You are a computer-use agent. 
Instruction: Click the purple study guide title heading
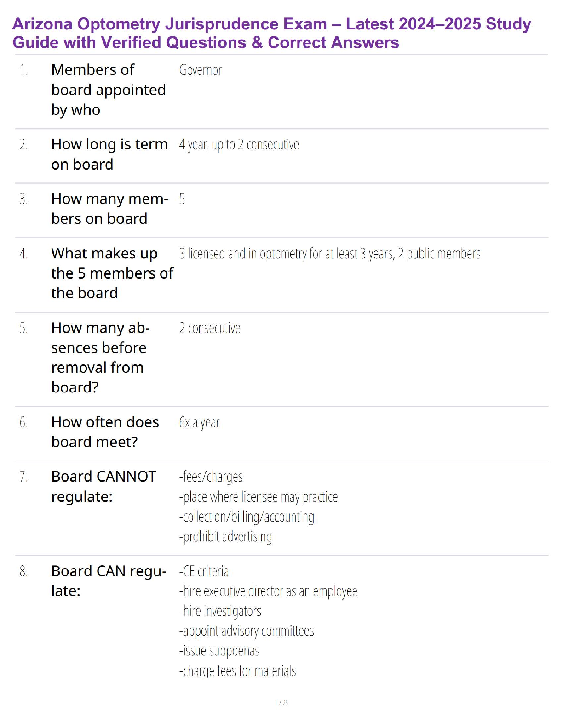[x=271, y=33]
